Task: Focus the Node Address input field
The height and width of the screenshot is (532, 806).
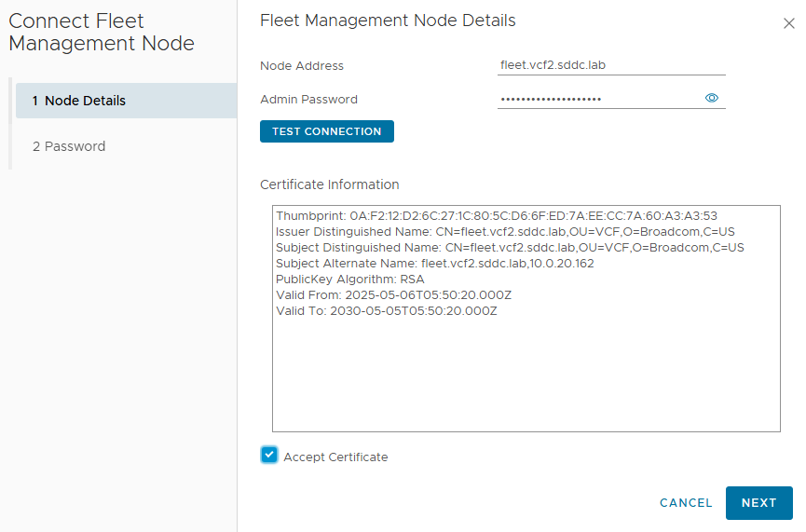Action: coord(610,65)
